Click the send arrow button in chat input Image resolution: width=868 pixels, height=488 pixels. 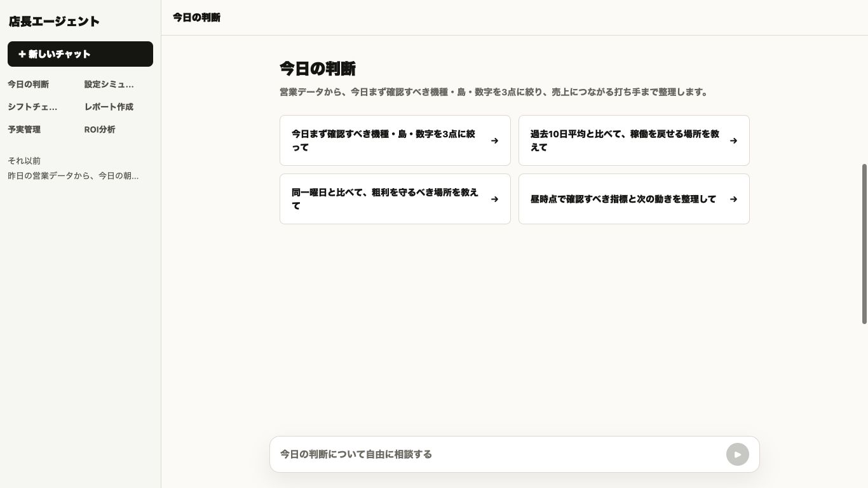[x=737, y=454]
